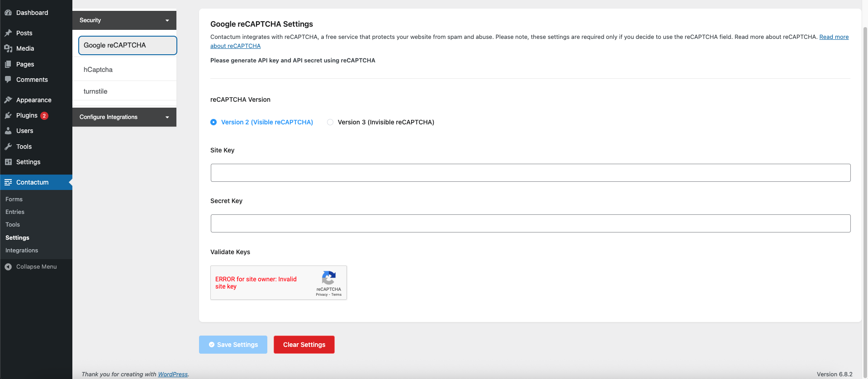This screenshot has width=868, height=379.
Task: Expand Configure Integrations section arrow
Action: (167, 117)
